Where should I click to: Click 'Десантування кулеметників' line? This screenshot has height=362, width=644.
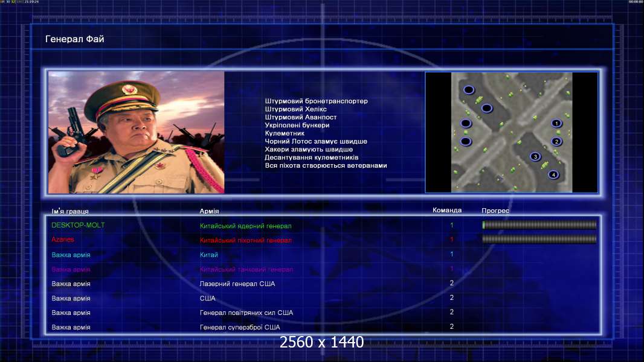point(312,157)
